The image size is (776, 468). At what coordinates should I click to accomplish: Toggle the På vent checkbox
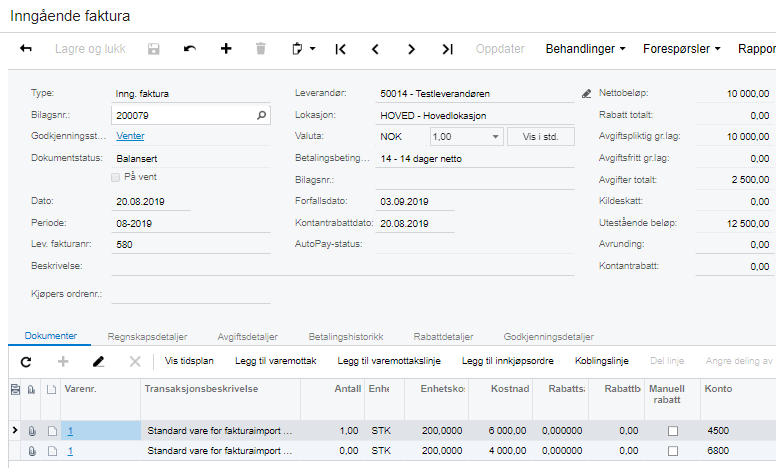click(116, 177)
